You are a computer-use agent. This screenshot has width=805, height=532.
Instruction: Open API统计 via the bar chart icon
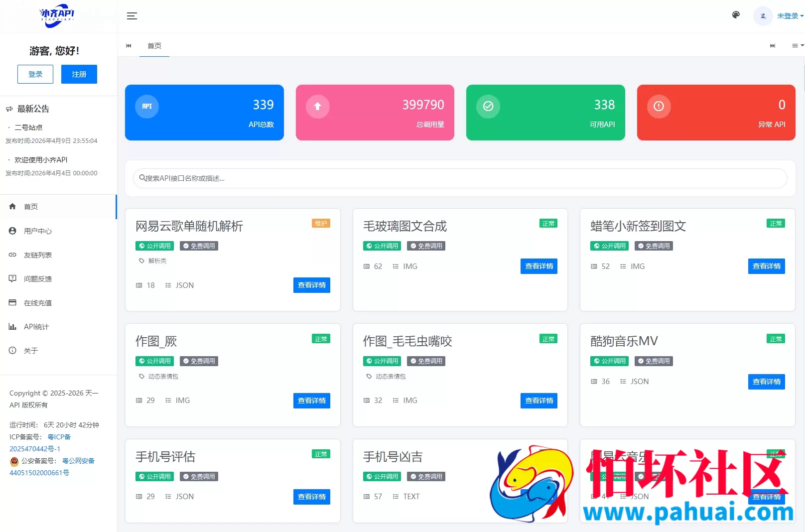coord(12,326)
